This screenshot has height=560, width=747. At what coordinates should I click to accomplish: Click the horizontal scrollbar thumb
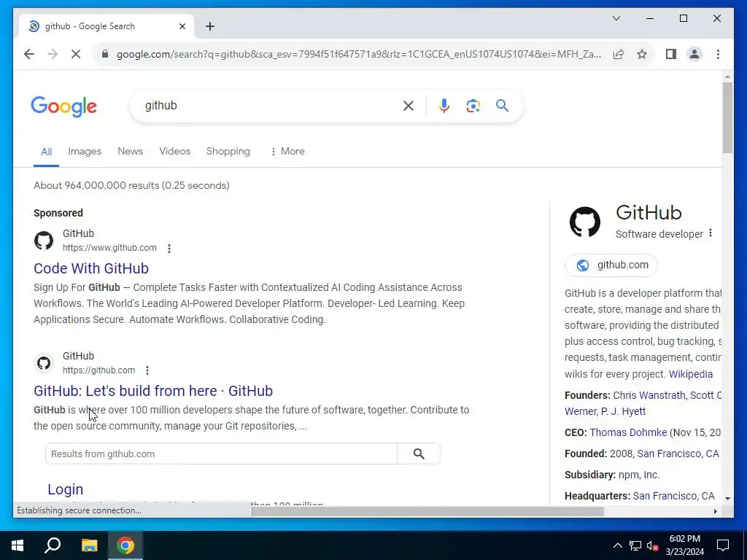(427, 511)
